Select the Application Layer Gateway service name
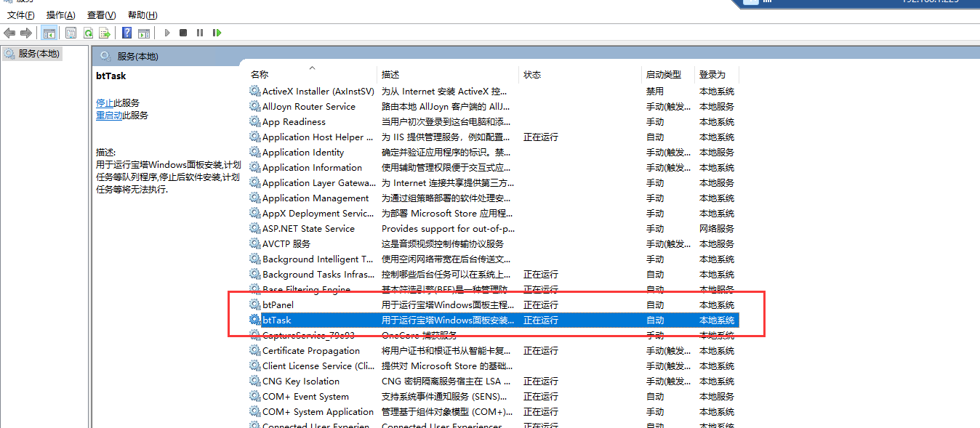 318,183
